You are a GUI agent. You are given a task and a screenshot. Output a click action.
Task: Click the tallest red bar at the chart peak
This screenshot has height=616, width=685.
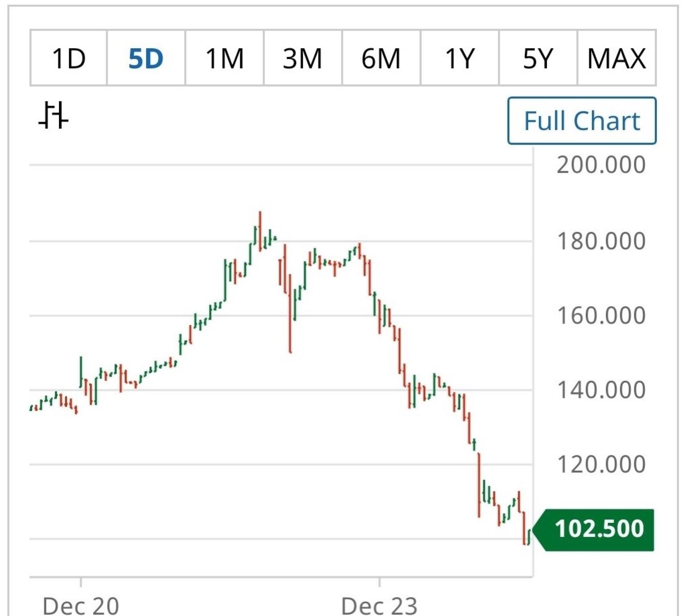click(x=260, y=231)
